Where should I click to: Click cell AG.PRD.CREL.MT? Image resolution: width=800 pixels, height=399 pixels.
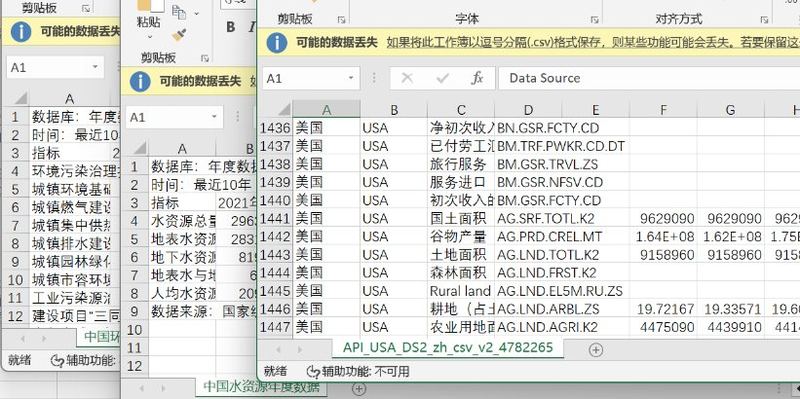(549, 237)
